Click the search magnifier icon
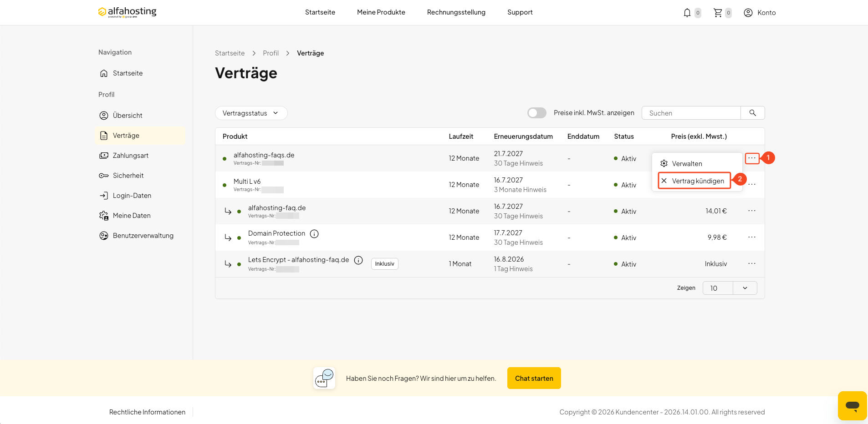The height and width of the screenshot is (424, 868). [x=753, y=113]
